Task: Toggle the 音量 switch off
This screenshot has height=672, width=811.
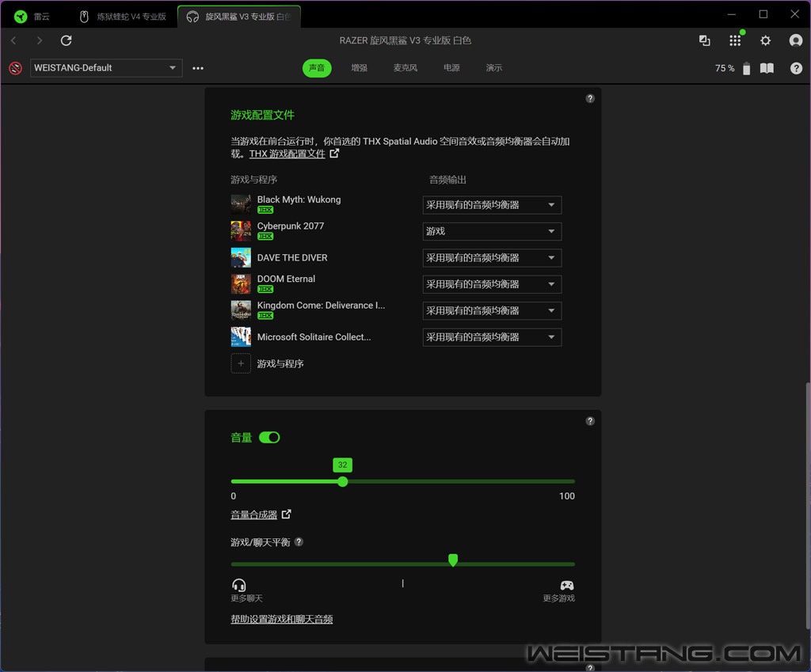Action: [x=269, y=438]
